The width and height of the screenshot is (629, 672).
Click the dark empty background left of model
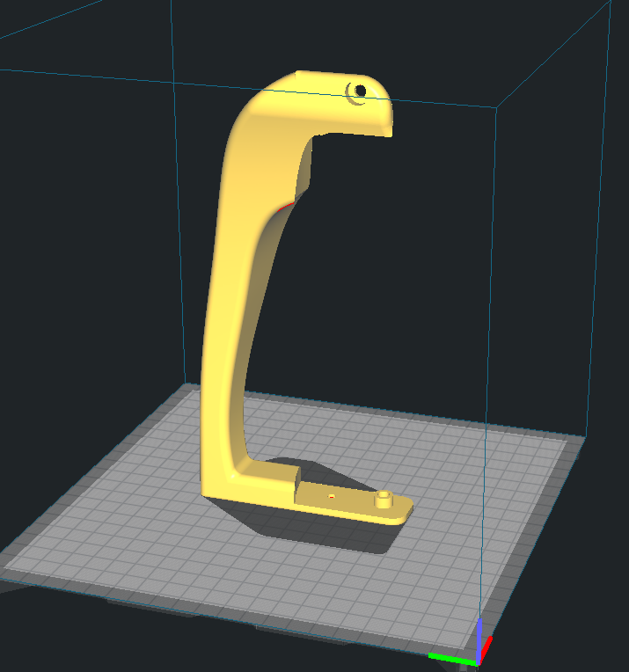tap(94, 236)
